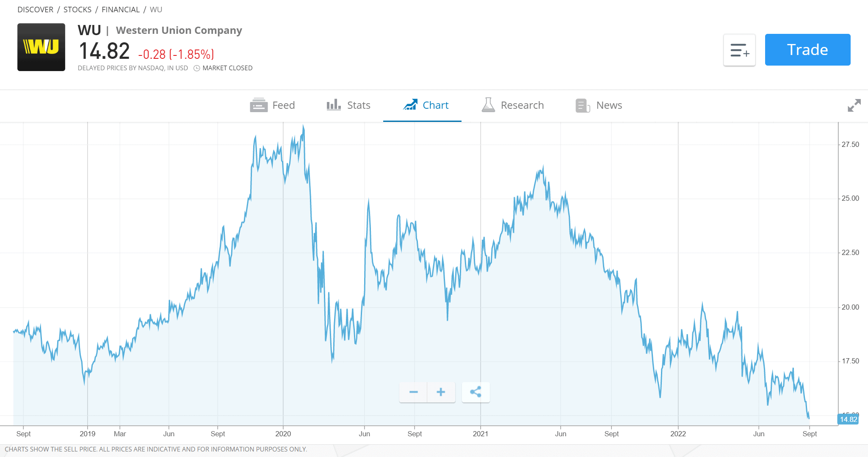
Task: Click the market closed clock icon
Action: (197, 68)
